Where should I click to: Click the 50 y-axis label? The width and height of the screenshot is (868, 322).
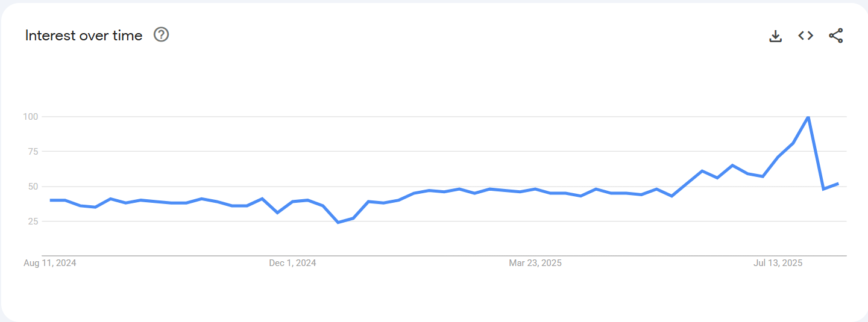click(x=33, y=187)
